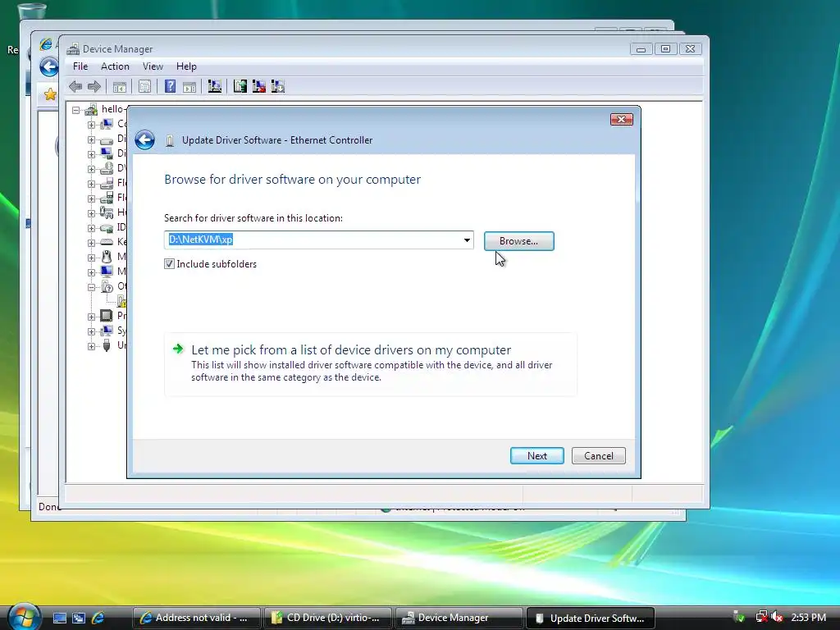Screen dimensions: 840x630
Task: Open the File menu
Action: (80, 66)
